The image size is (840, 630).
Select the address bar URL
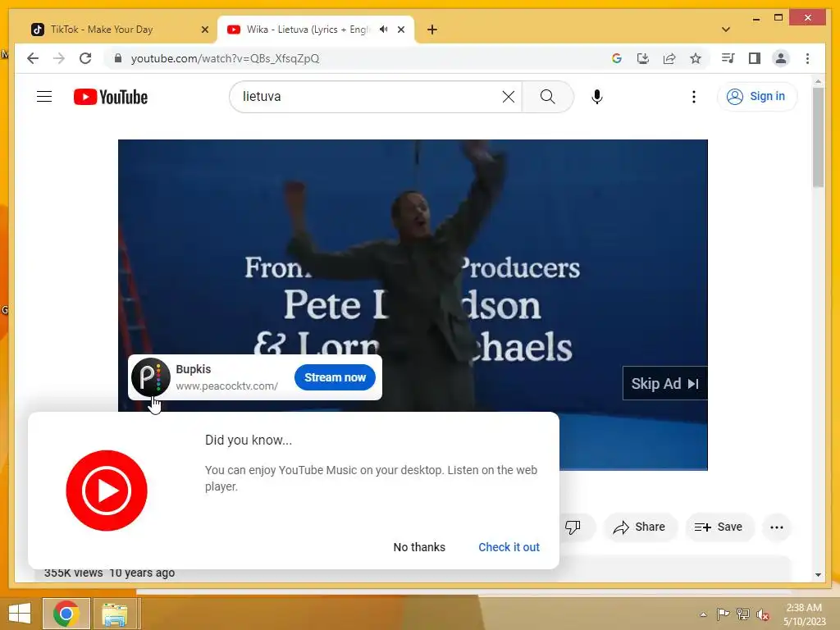(x=225, y=58)
